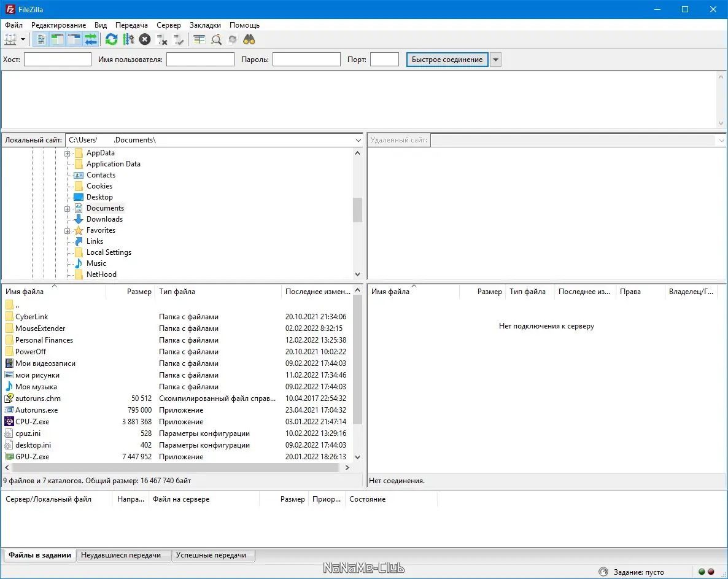This screenshot has height=579, width=728.
Task: Toggle directory comparison icon
Action: (216, 40)
